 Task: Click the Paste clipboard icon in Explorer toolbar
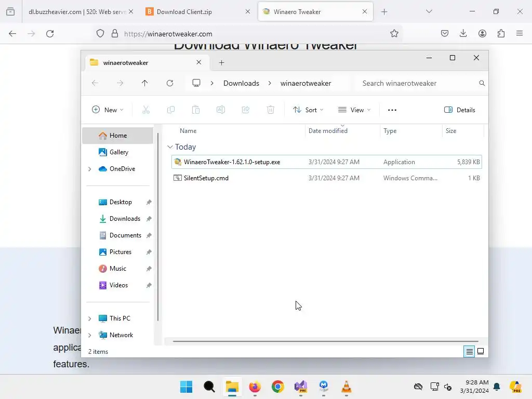coord(196,110)
